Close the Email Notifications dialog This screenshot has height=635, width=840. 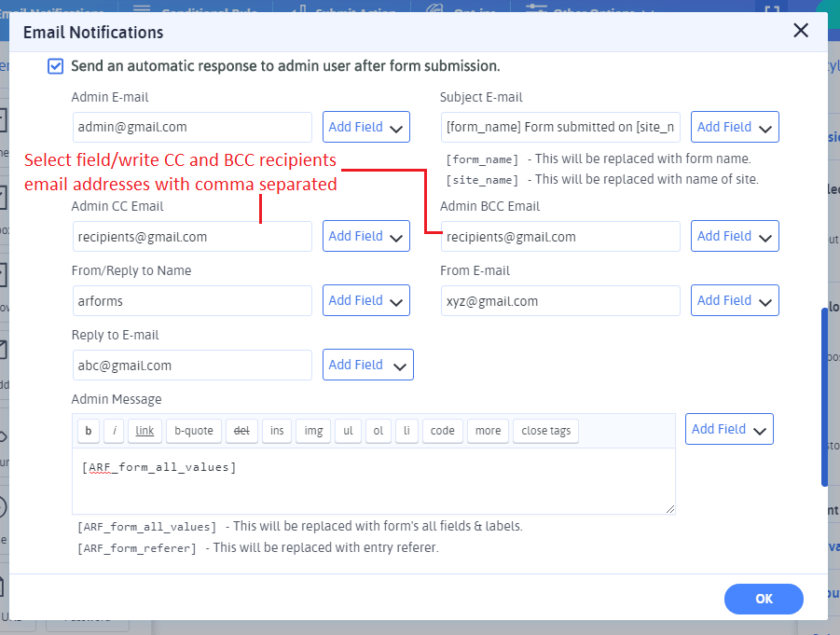tap(800, 31)
